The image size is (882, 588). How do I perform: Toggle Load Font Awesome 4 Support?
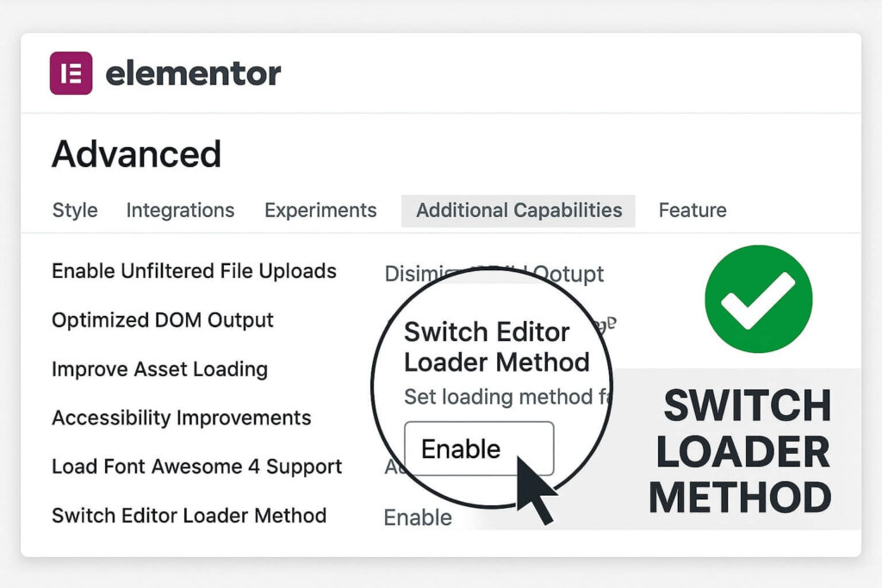pyautogui.click(x=196, y=467)
